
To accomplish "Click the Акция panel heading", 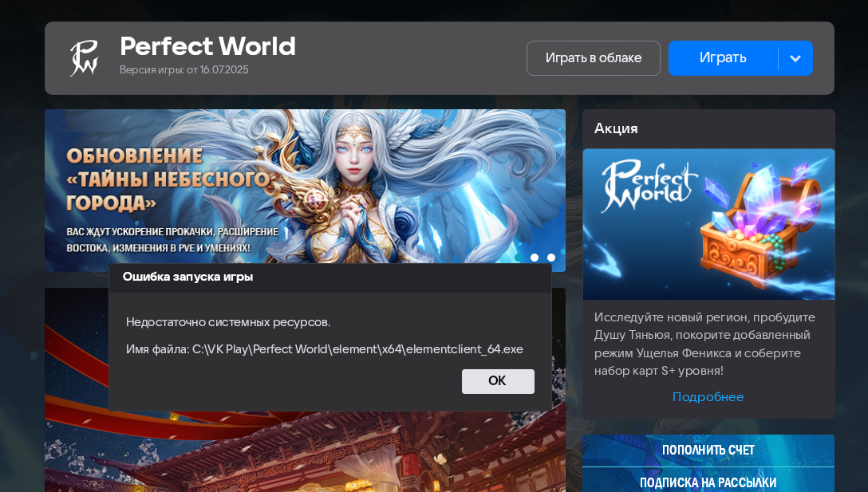I will tap(616, 128).
